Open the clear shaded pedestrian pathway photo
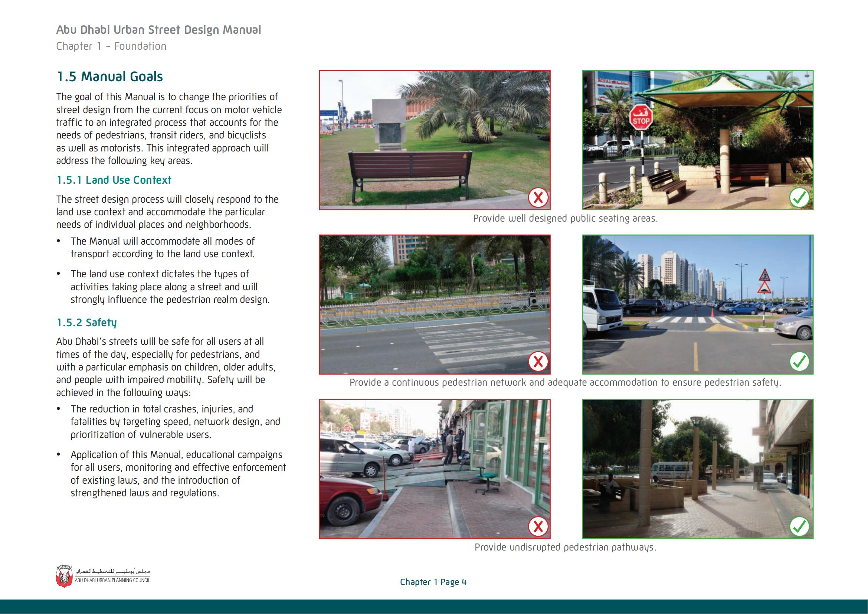Image resolution: width=868 pixels, height=614 pixels. (x=698, y=469)
